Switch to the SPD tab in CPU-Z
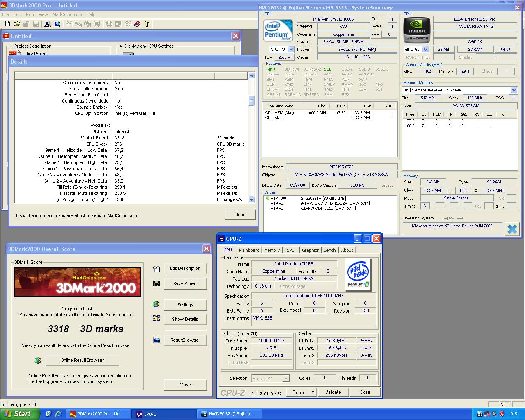The height and width of the screenshot is (420, 525). click(291, 250)
